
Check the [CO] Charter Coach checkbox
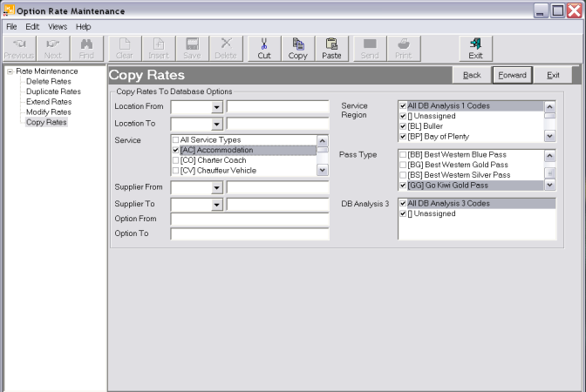coord(175,160)
